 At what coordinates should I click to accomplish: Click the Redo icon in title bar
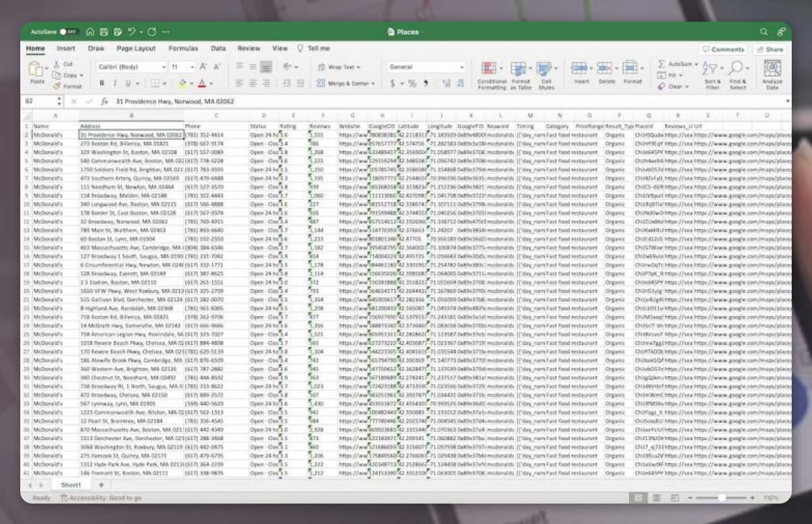[x=152, y=32]
